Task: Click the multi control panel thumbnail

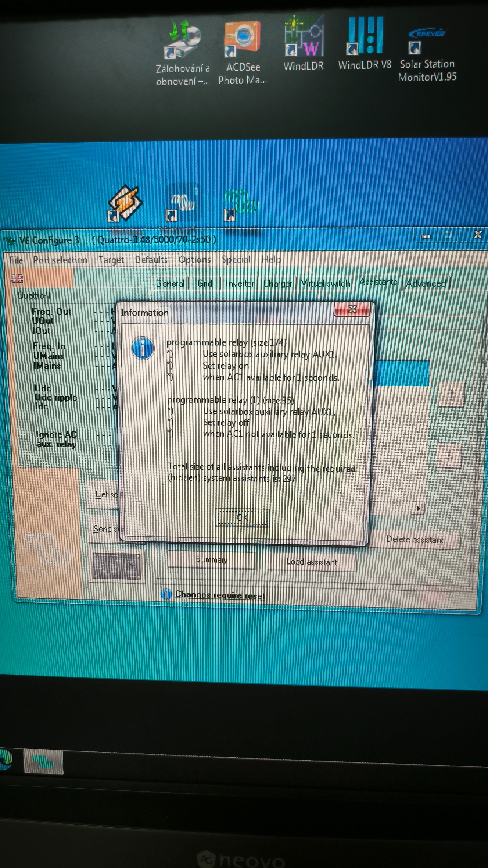Action: pyautogui.click(x=116, y=566)
